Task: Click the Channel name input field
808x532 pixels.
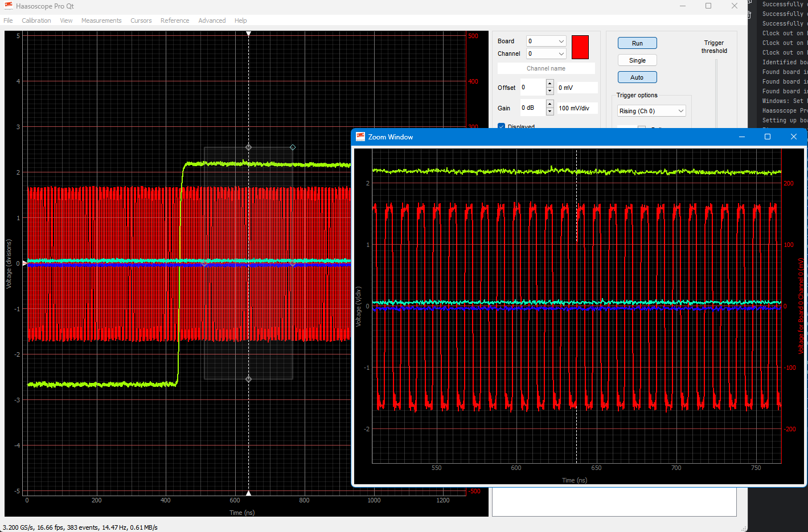Action: (546, 68)
